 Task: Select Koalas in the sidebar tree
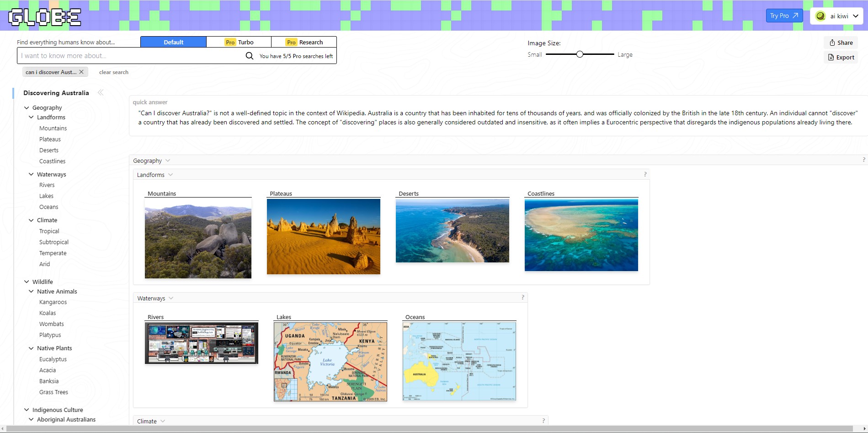point(48,313)
